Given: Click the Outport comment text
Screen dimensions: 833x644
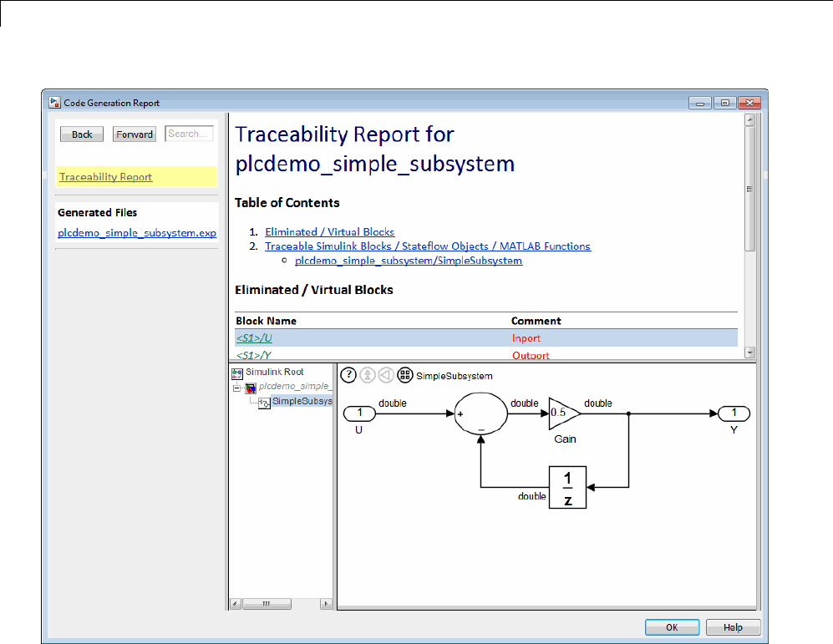Looking at the screenshot, I should click(x=531, y=356).
